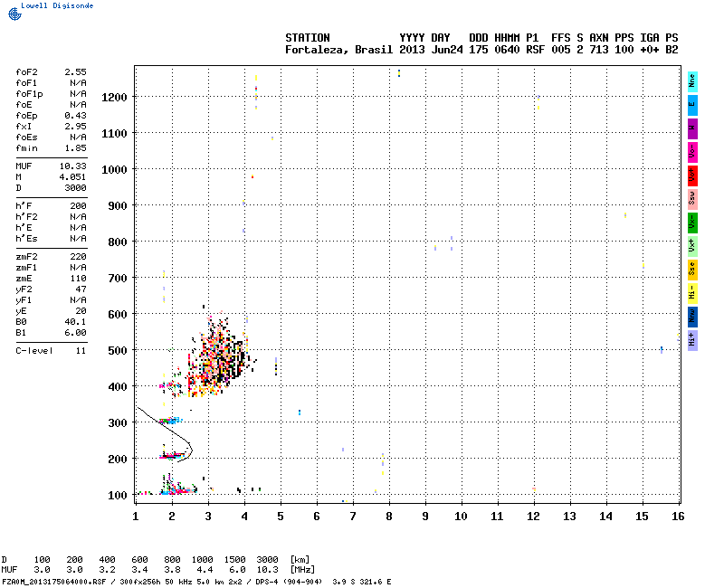Click the 600 km height axis label

(x=118, y=315)
